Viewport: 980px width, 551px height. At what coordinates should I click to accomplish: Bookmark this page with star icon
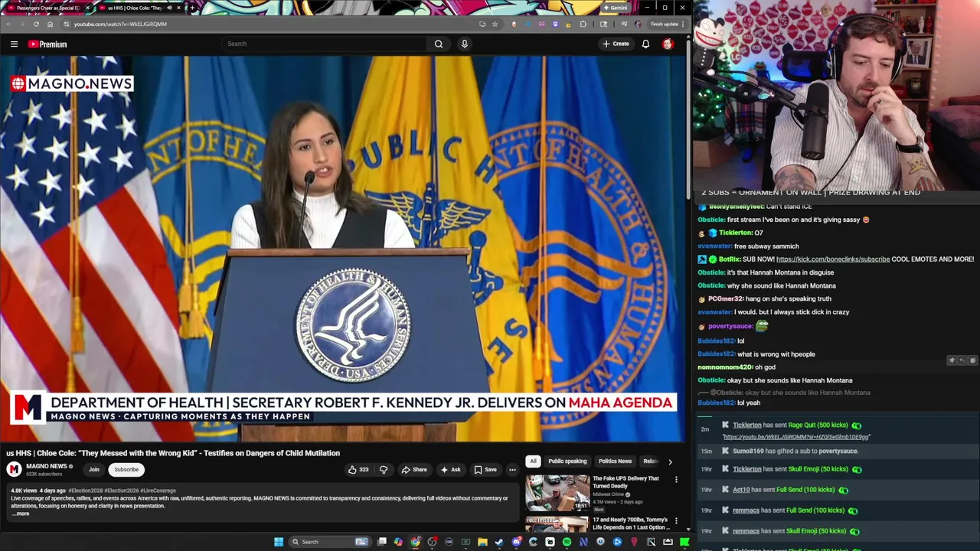[x=495, y=24]
